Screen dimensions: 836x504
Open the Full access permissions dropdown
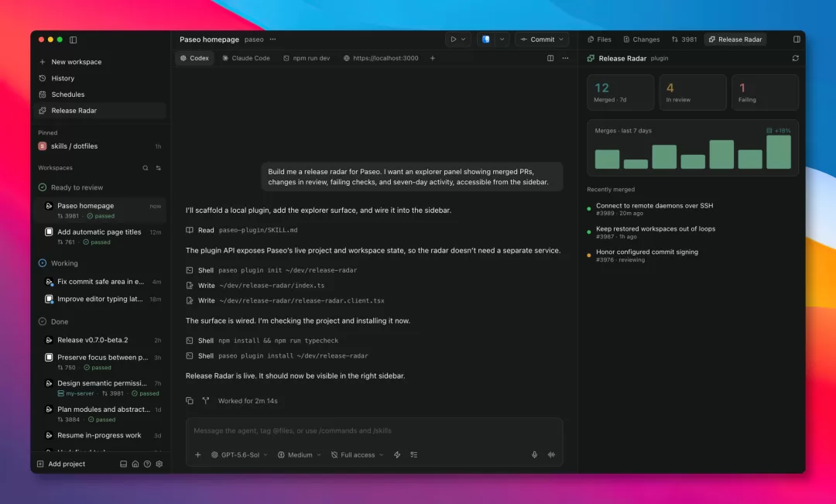click(357, 455)
